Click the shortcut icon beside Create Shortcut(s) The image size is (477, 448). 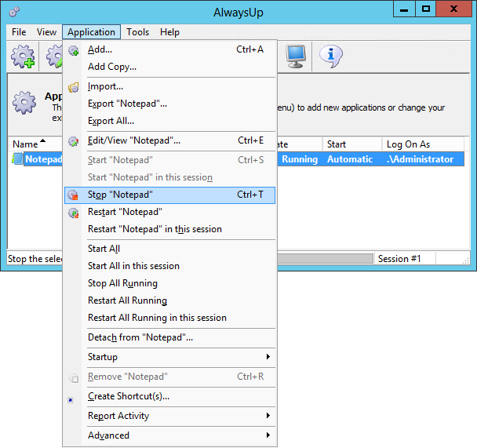[x=71, y=400]
